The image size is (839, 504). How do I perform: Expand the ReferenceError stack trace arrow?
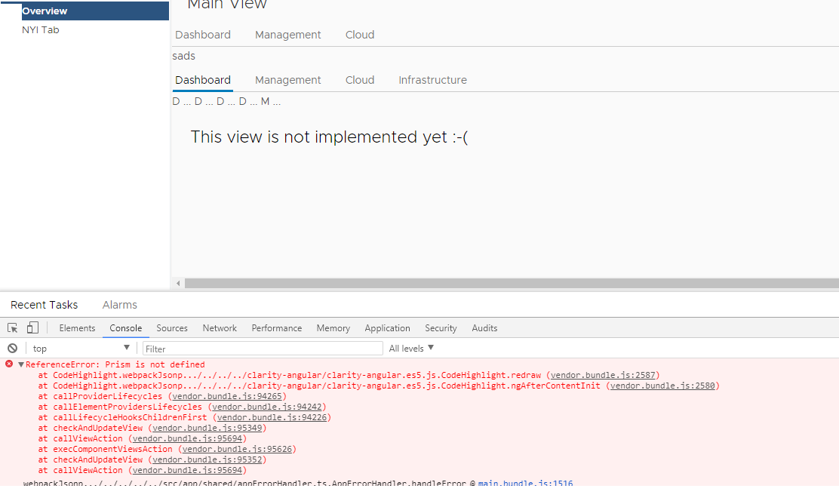(20, 364)
